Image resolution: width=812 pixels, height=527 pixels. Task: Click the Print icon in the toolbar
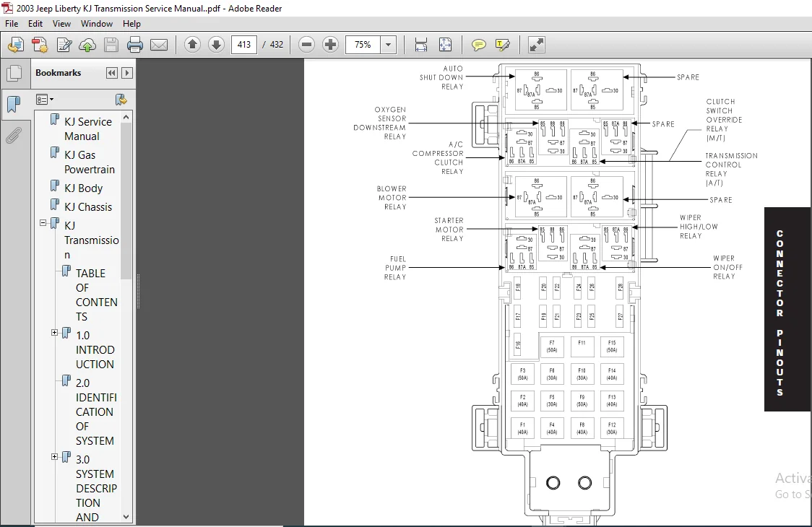[x=134, y=45]
